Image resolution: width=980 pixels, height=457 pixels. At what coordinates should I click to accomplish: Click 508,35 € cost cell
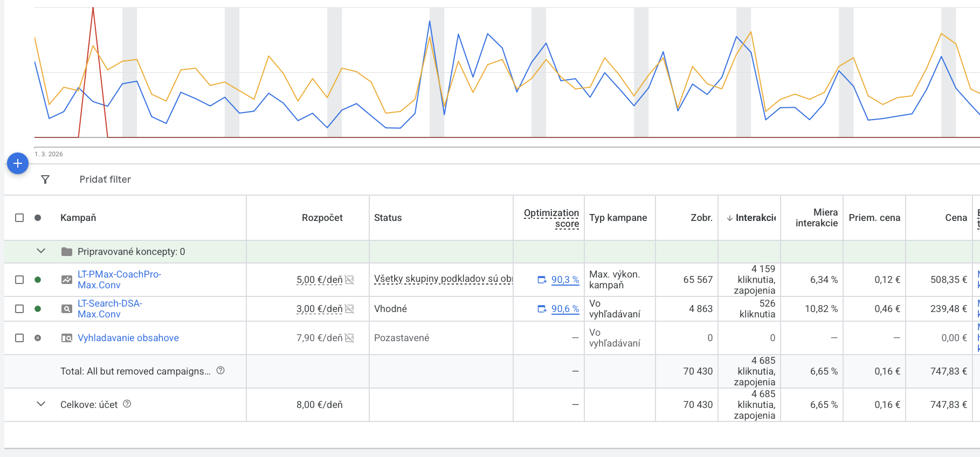(949, 280)
